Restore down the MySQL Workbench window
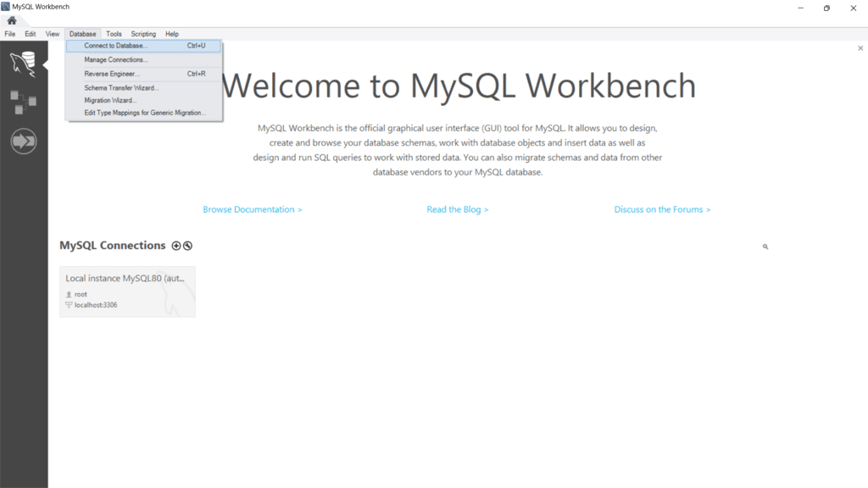 [826, 8]
